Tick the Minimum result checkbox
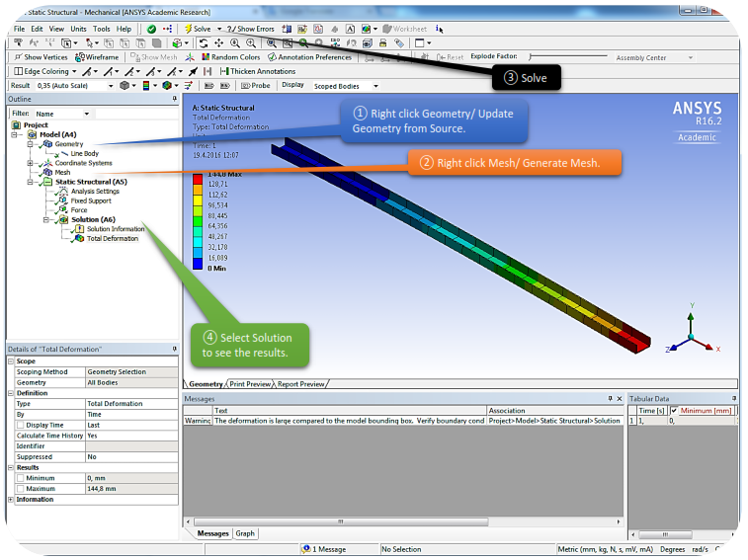The height and width of the screenshot is (560, 748). (x=21, y=478)
